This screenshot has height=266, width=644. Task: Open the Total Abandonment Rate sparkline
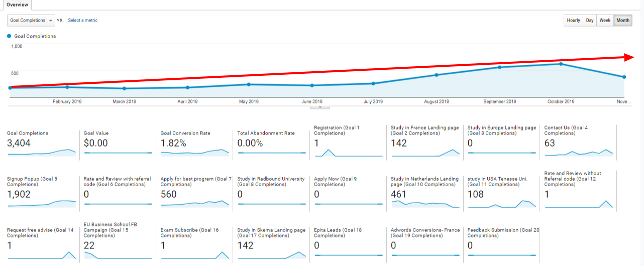click(272, 153)
